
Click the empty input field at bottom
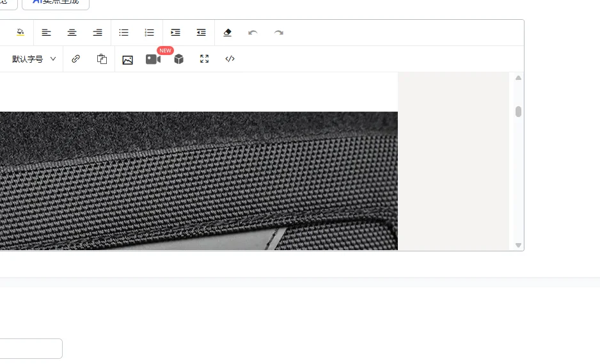(x=31, y=349)
